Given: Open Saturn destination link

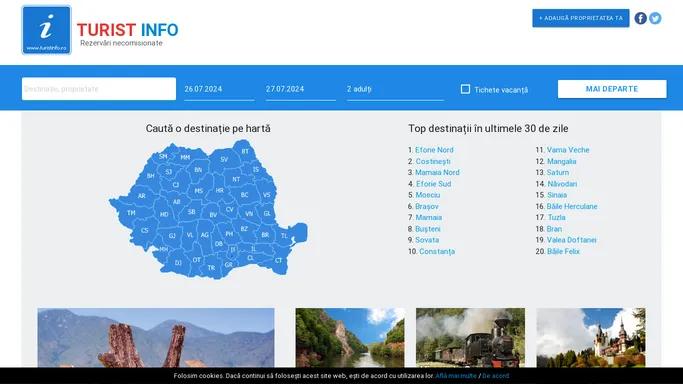Looking at the screenshot, I should tap(558, 172).
